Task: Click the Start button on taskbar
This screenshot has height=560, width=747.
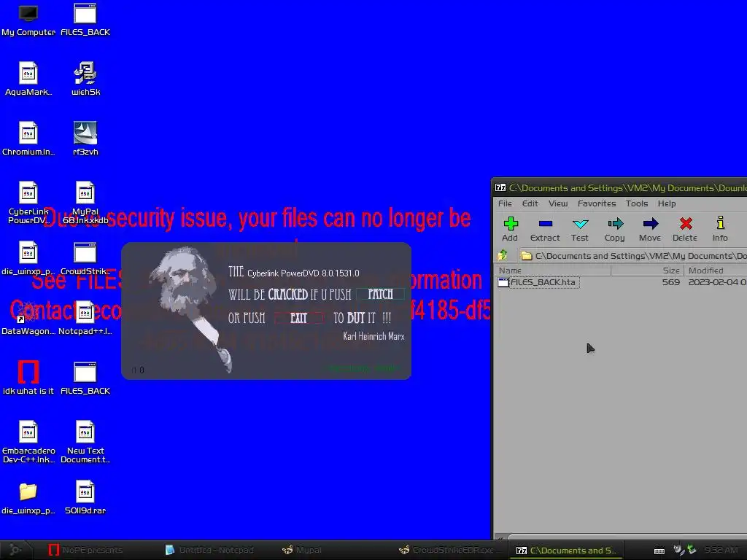Action: [x=16, y=550]
